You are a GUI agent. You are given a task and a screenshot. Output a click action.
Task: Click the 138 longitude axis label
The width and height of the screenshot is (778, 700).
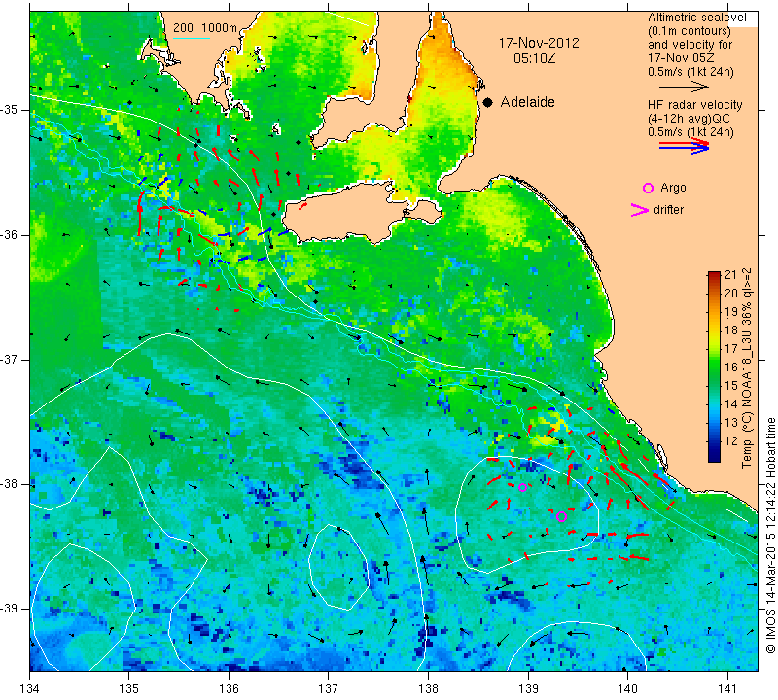coord(428,689)
